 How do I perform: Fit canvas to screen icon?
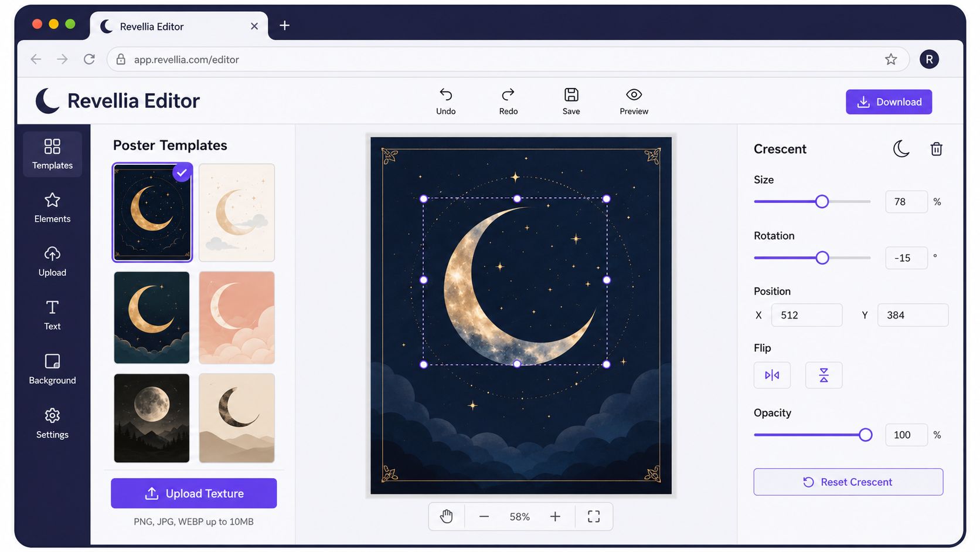point(594,516)
